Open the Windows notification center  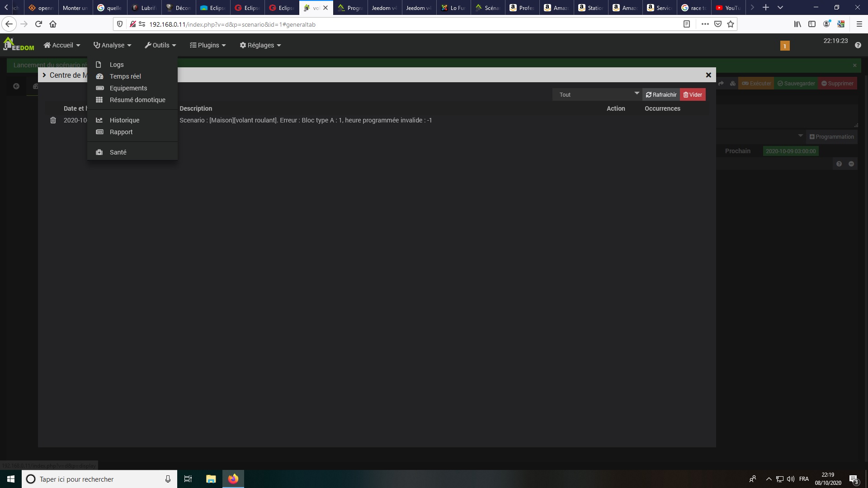coord(854,479)
